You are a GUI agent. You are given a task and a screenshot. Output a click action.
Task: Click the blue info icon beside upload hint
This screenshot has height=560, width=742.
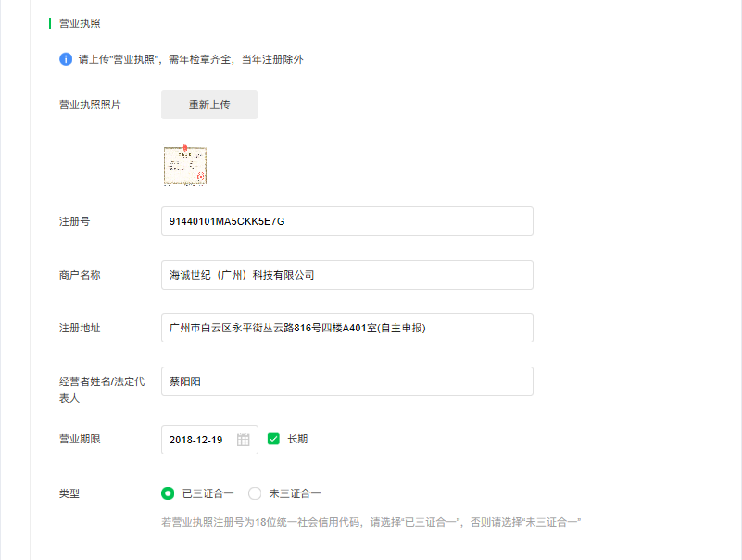click(x=66, y=59)
